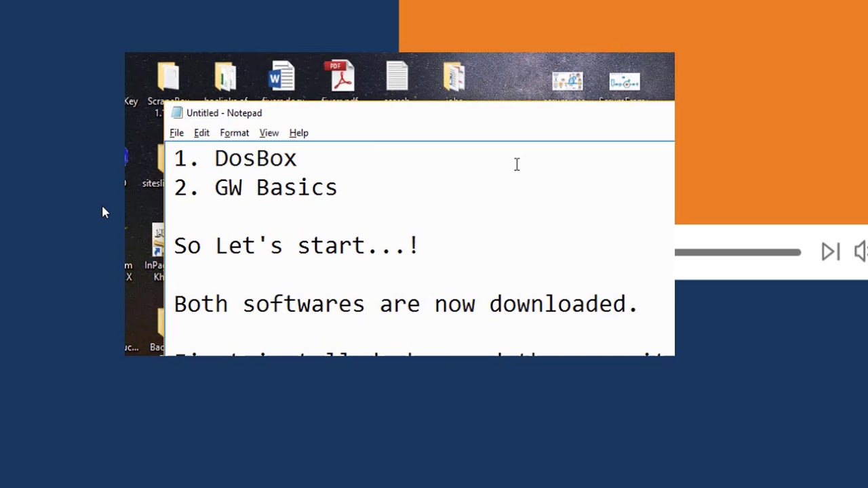The height and width of the screenshot is (488, 868).
Task: Open the Format menu in Notepad
Action: tap(234, 133)
